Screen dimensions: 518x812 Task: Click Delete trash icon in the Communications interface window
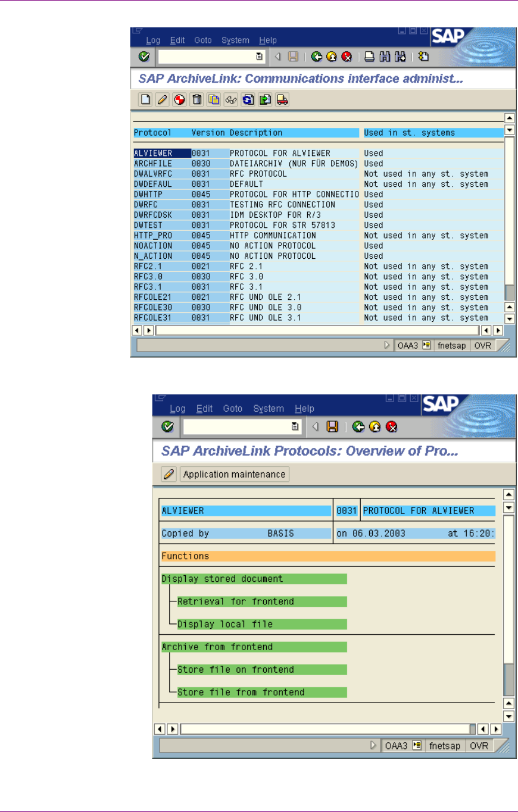point(196,100)
